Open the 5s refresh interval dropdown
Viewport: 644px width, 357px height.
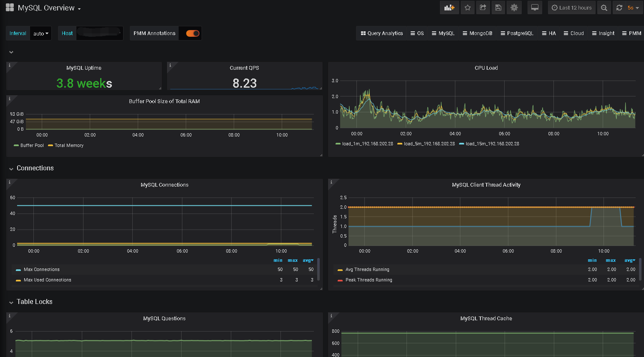[633, 8]
